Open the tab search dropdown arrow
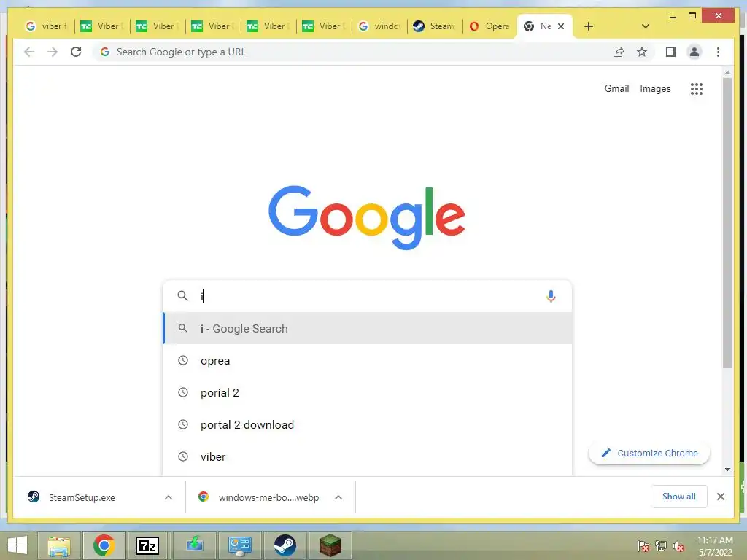The image size is (747, 560). pyautogui.click(x=645, y=26)
